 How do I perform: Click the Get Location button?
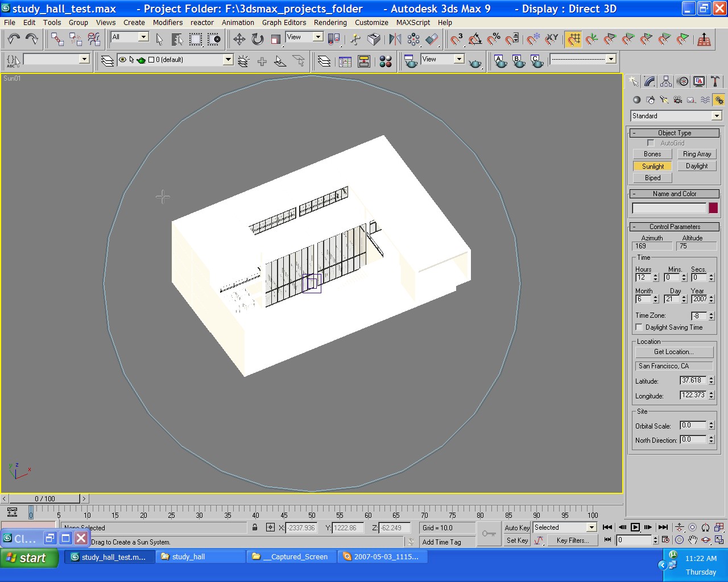coord(674,351)
